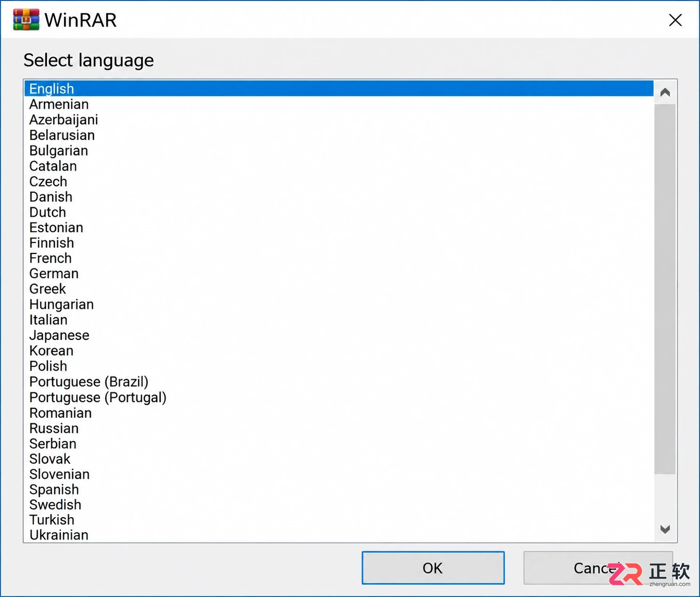Confirm selection with the OK button
The height and width of the screenshot is (597, 700).
pyautogui.click(x=433, y=568)
